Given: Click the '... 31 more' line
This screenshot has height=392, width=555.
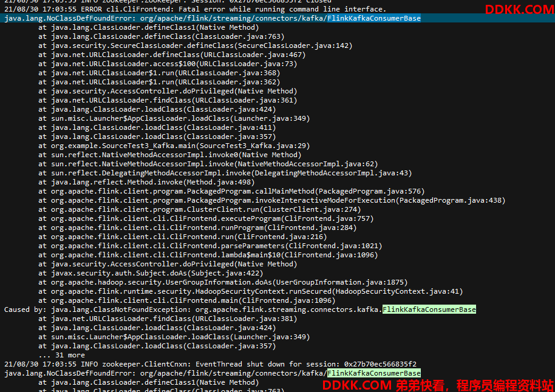Looking at the screenshot, I should (x=62, y=356).
